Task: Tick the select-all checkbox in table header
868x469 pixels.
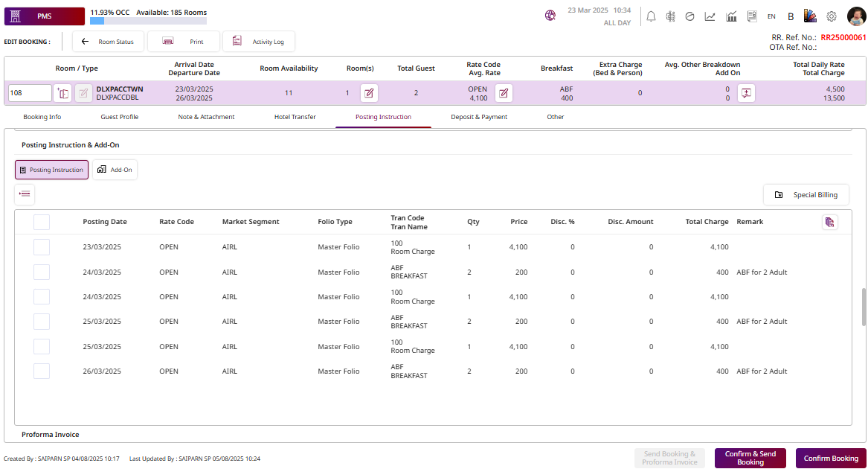Action: click(42, 222)
